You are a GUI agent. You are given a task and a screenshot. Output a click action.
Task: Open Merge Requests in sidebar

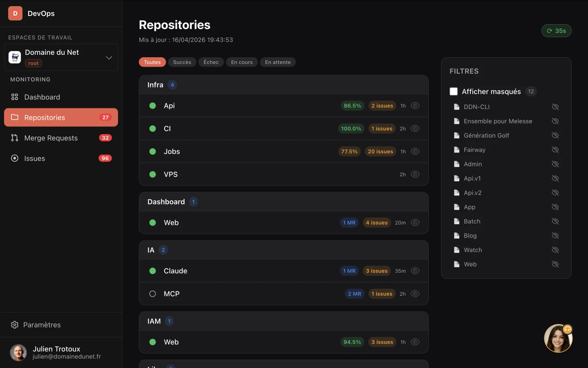[51, 138]
